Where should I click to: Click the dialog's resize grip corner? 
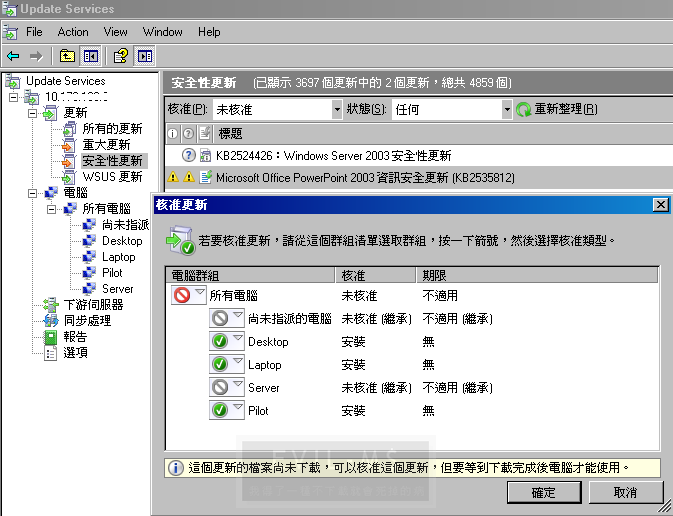tap(664, 507)
